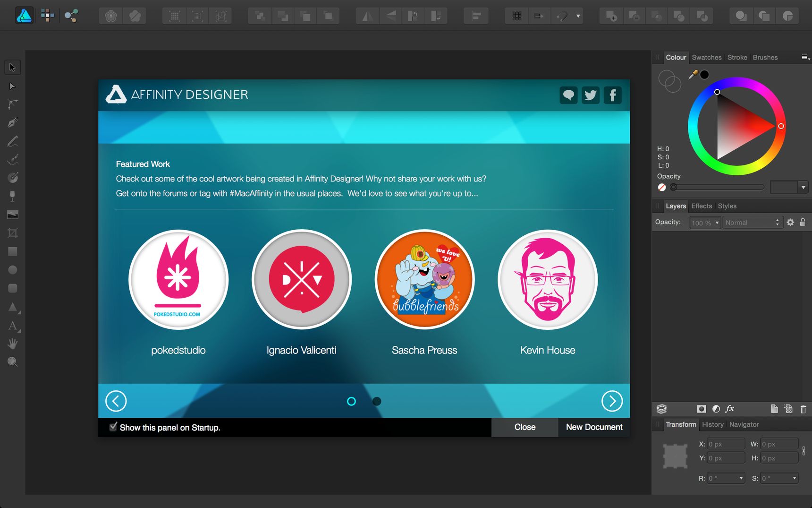
Task: Switch to the Styles tab
Action: pyautogui.click(x=727, y=206)
